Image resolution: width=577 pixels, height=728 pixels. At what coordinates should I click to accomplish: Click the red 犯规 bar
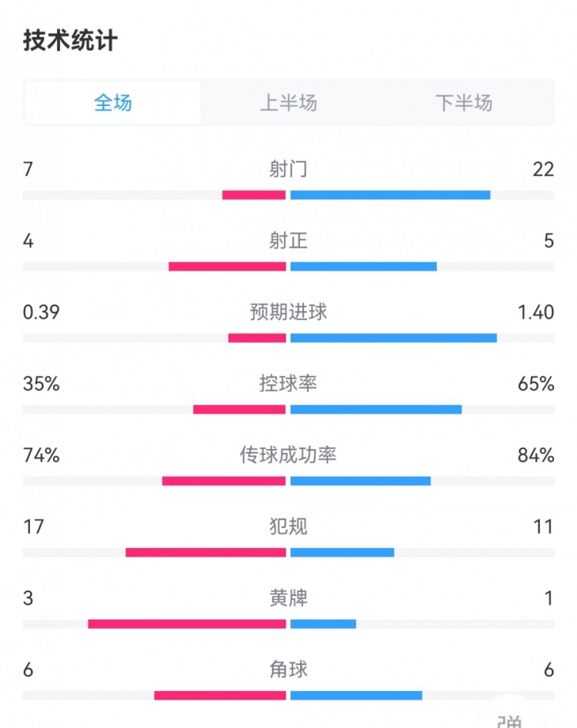click(x=205, y=553)
